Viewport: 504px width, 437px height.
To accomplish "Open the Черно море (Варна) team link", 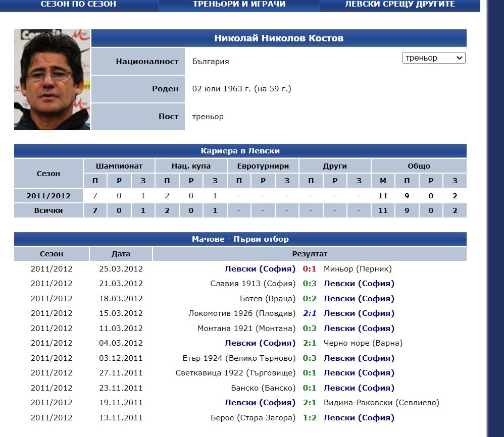I will 363,344.
